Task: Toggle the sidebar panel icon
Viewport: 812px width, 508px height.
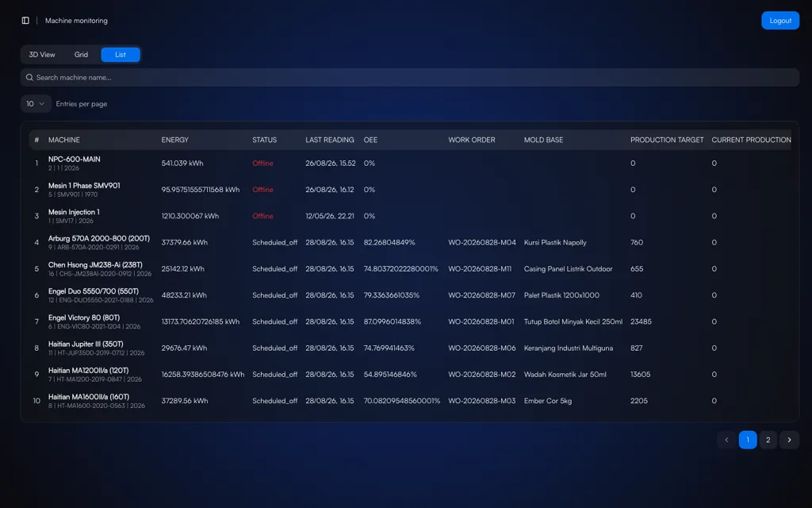Action: [x=25, y=20]
